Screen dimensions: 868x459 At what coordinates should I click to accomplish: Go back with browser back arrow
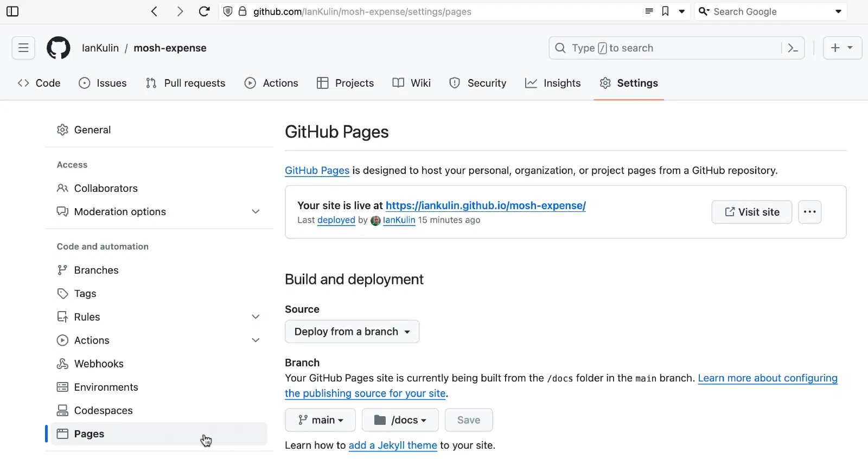pos(155,11)
